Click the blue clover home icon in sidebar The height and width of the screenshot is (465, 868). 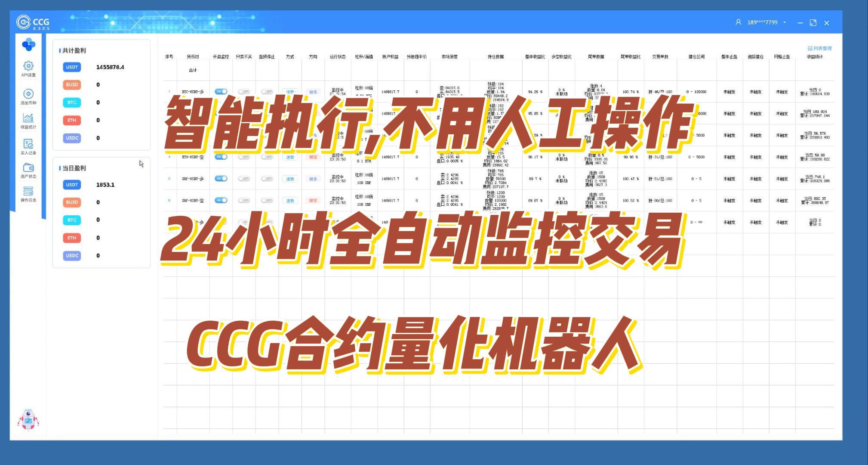point(28,44)
